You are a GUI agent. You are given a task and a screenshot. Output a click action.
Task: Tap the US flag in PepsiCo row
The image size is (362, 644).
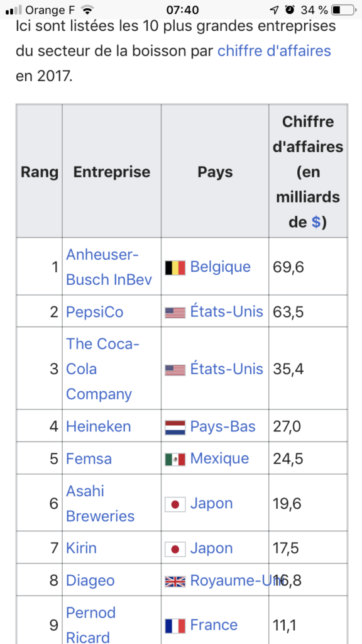coord(175,313)
